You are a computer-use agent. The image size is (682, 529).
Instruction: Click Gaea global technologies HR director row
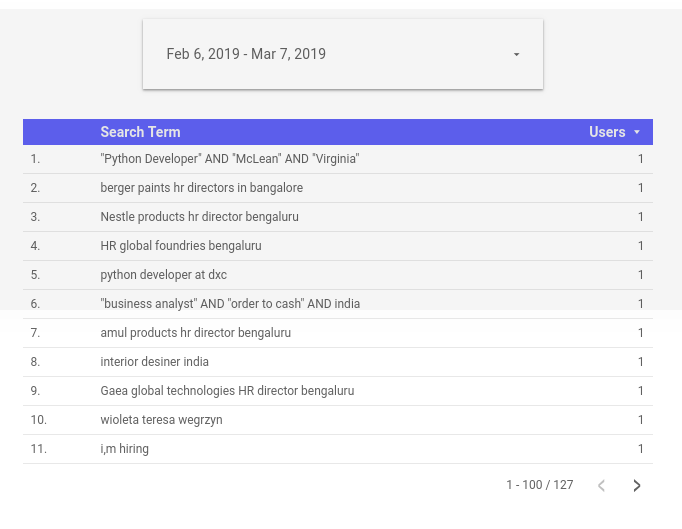227,391
